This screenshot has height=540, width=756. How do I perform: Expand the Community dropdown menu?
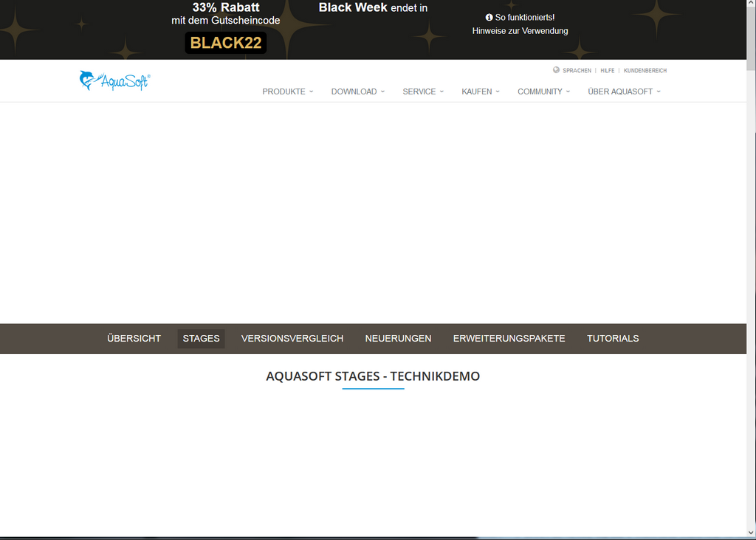pyautogui.click(x=543, y=91)
